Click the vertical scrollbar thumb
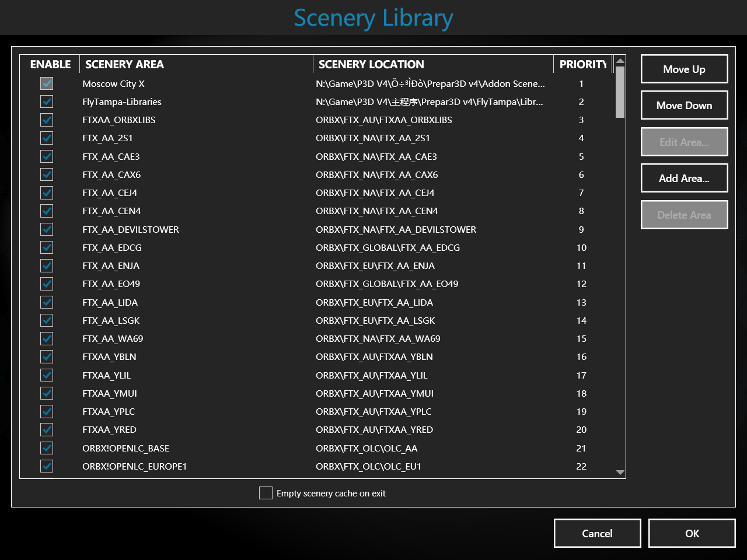This screenshot has height=560, width=747. (x=620, y=92)
